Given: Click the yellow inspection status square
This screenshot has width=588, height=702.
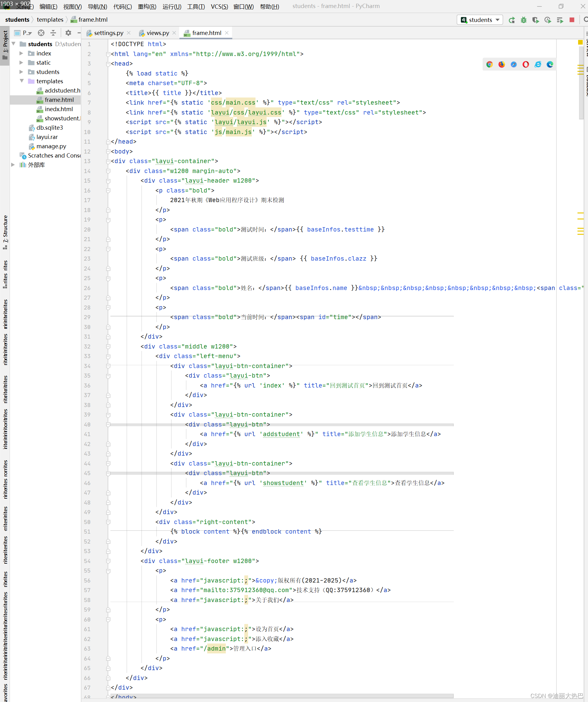Looking at the screenshot, I should 580,42.
